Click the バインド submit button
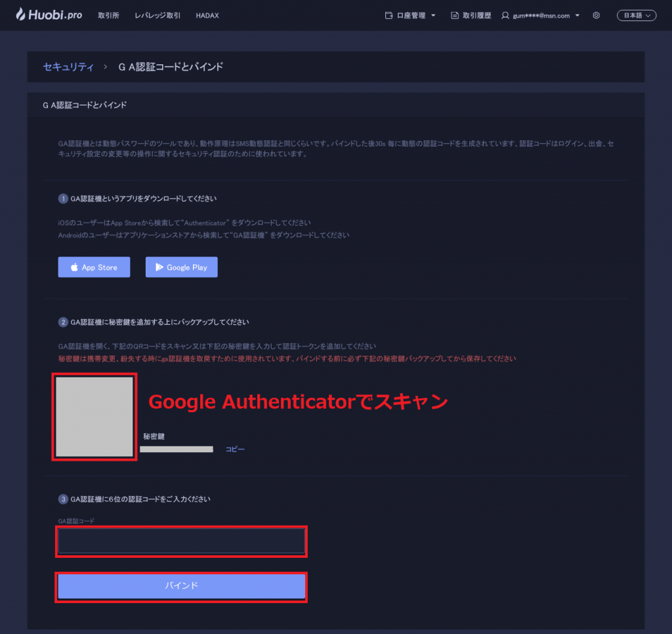 [181, 586]
